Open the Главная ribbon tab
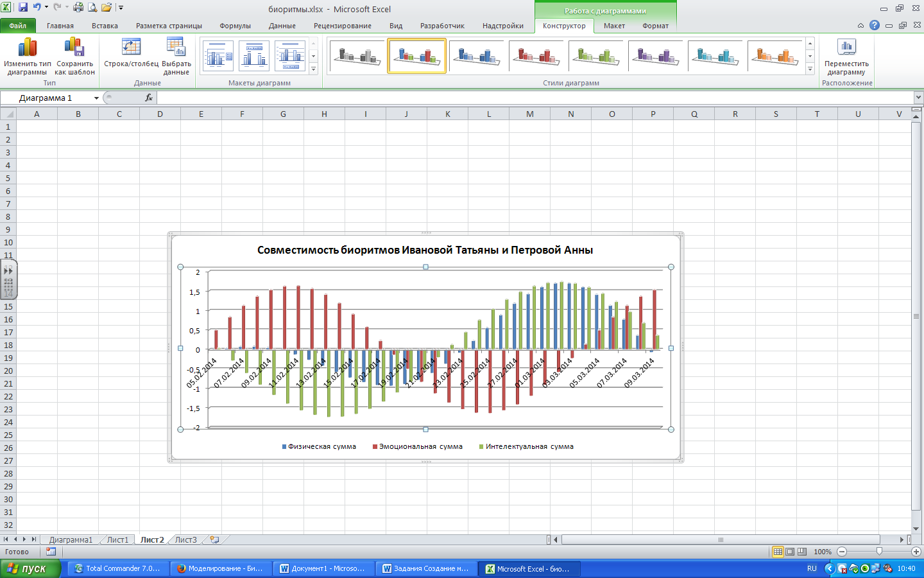Image resolution: width=924 pixels, height=578 pixels. point(60,26)
